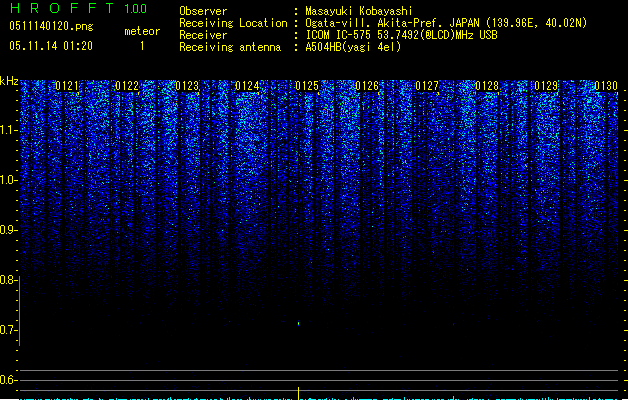Image resolution: width=629 pixels, height=400 pixels.
Task: Click the Observer field label
Action: click(203, 11)
